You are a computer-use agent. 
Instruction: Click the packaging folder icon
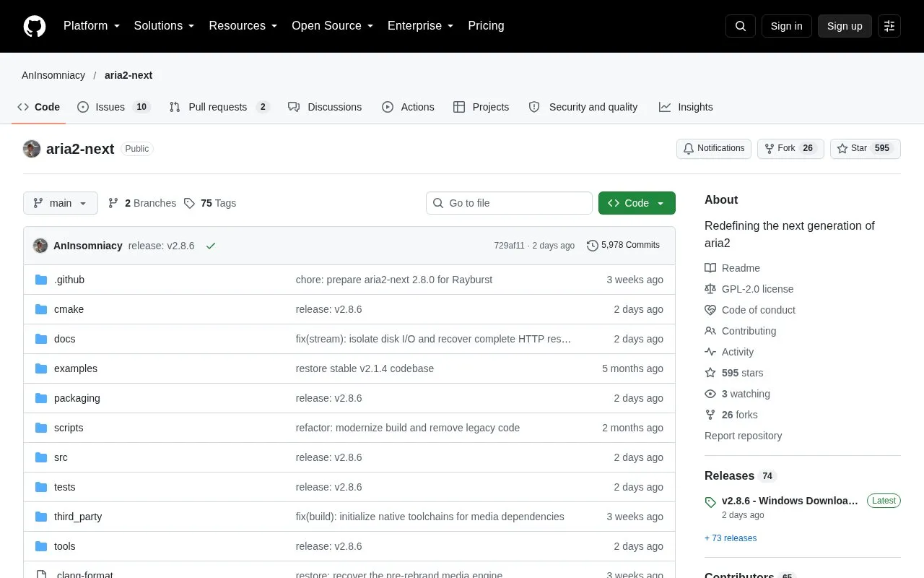coord(41,398)
